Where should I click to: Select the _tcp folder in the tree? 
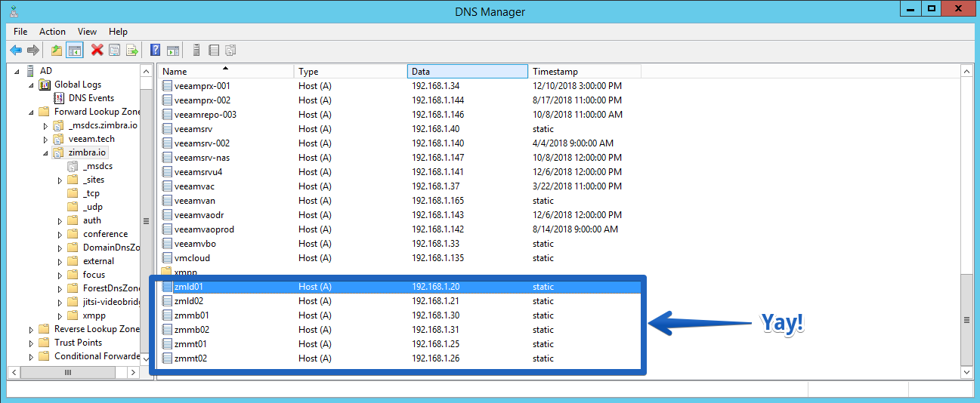pos(91,193)
